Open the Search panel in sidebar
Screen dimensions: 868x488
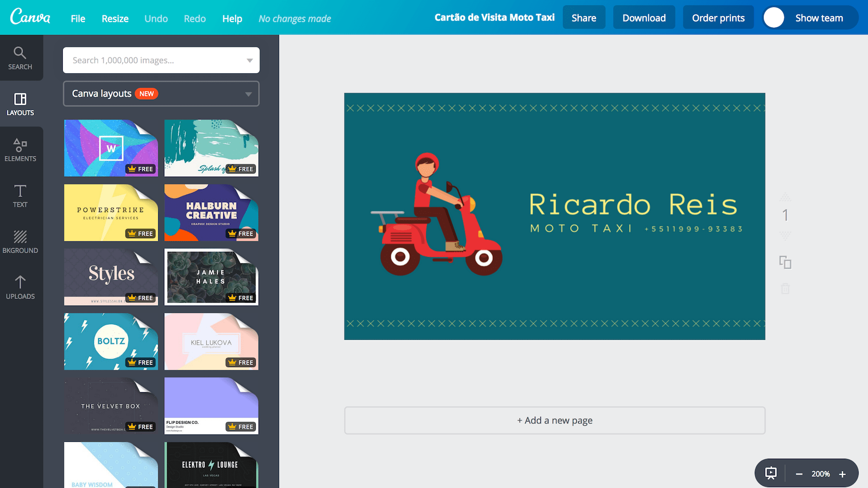[x=20, y=58]
